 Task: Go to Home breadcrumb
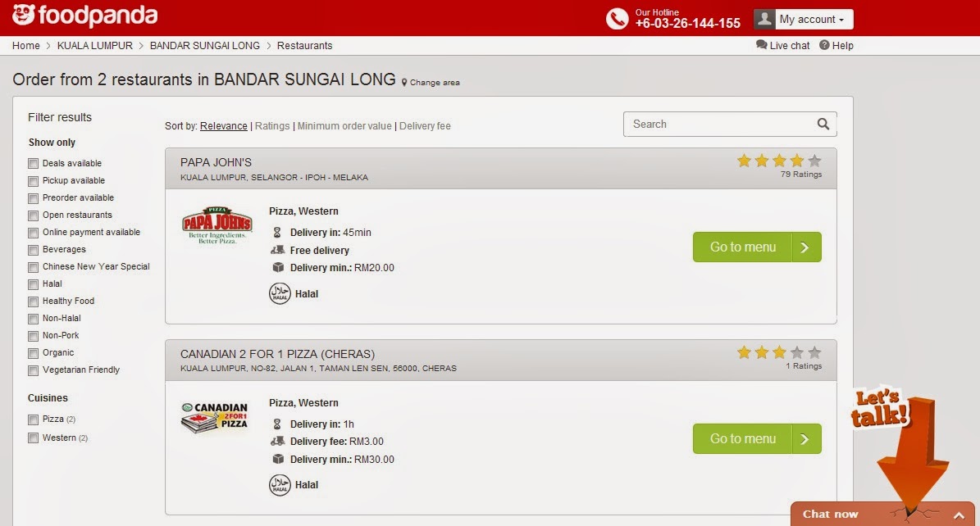[x=25, y=46]
